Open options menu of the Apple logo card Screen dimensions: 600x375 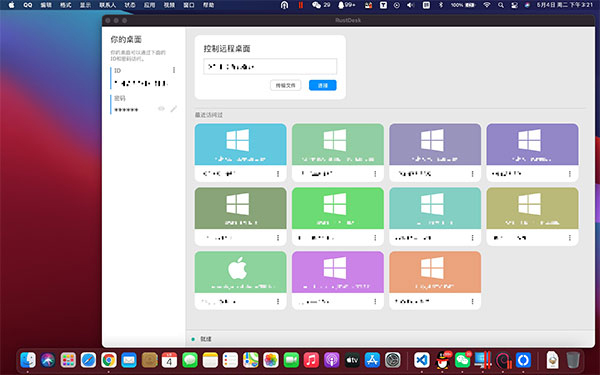point(278,302)
